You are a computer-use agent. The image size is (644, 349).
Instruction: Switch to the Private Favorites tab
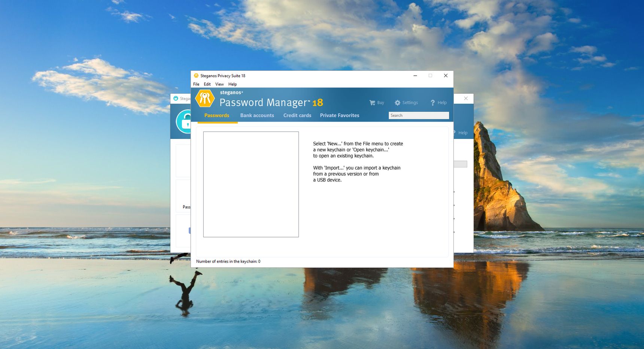coord(340,115)
